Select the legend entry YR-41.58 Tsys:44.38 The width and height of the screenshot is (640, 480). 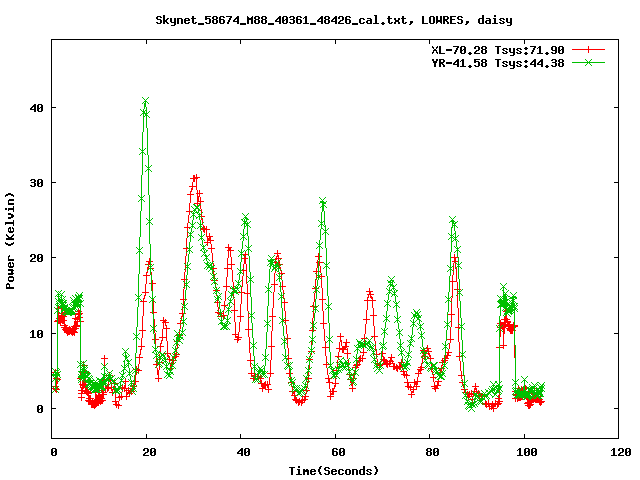point(498,63)
